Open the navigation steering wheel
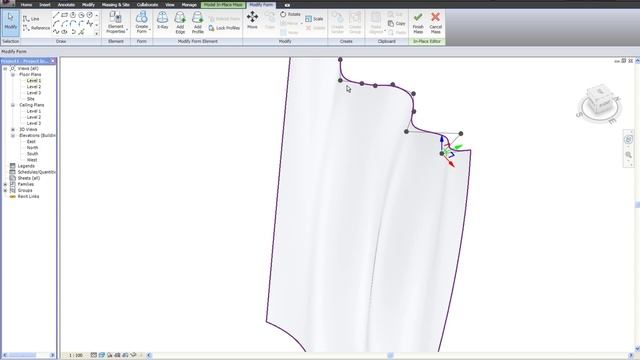The image size is (640, 360). (628, 140)
